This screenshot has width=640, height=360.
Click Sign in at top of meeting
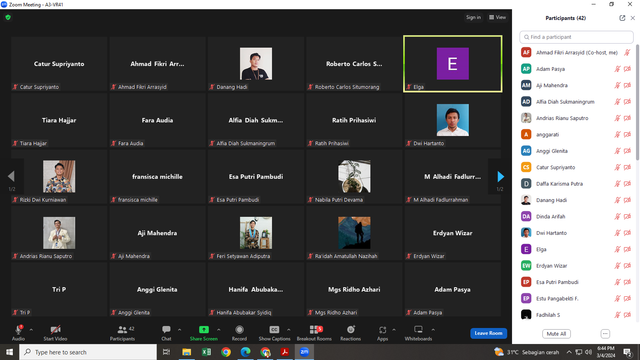[473, 18]
